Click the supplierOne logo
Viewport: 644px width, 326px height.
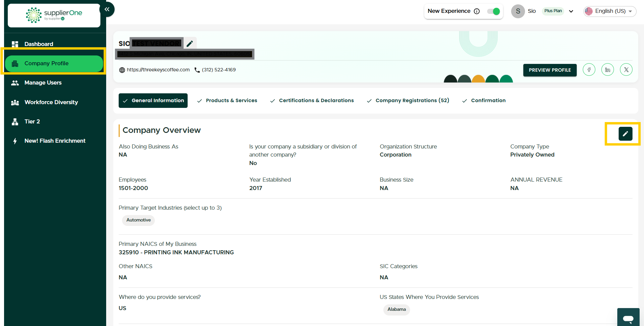54,15
